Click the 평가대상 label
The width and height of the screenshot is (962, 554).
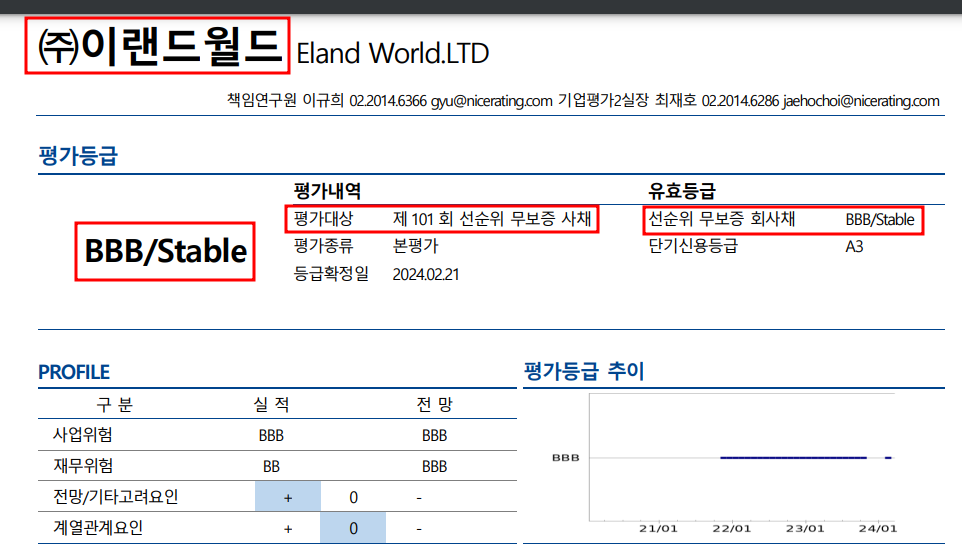pyautogui.click(x=323, y=218)
